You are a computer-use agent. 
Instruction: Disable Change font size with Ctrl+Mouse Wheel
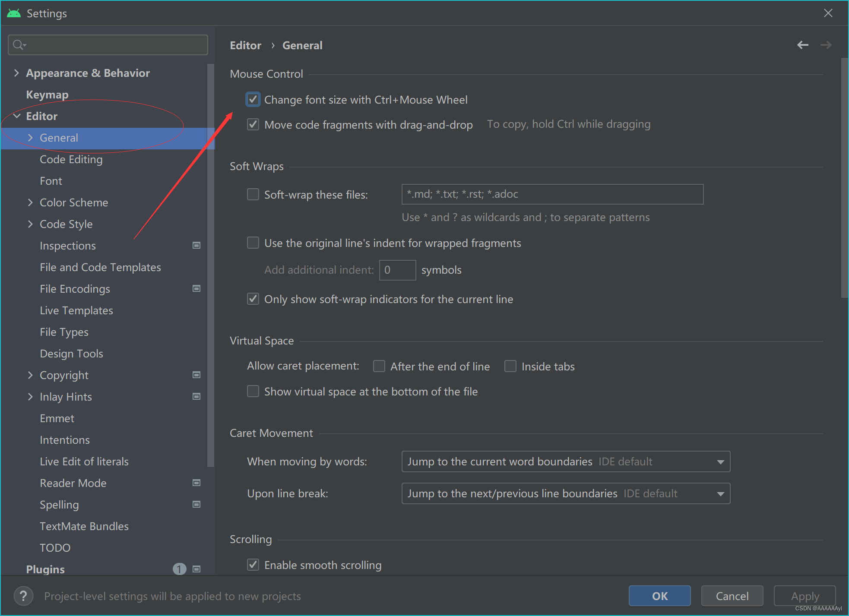pos(253,100)
